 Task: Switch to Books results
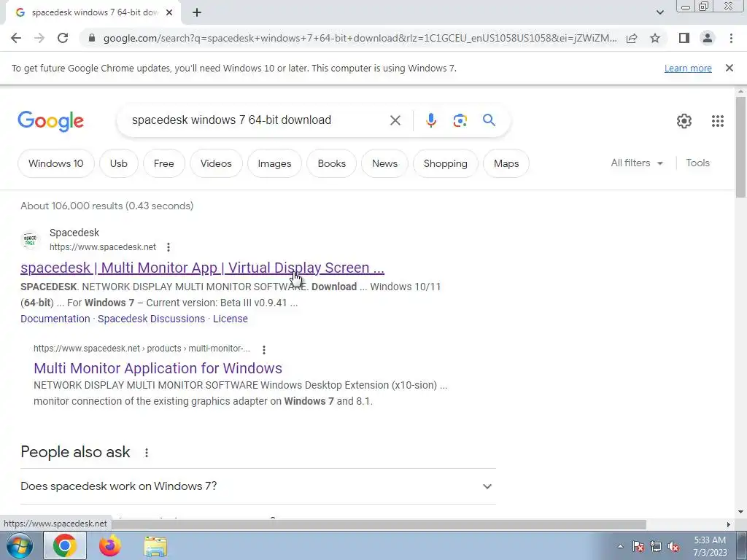(x=332, y=163)
